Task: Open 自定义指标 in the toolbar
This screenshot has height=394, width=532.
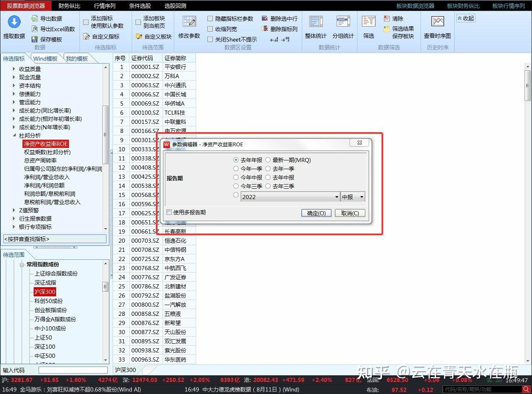Action: coord(101,37)
